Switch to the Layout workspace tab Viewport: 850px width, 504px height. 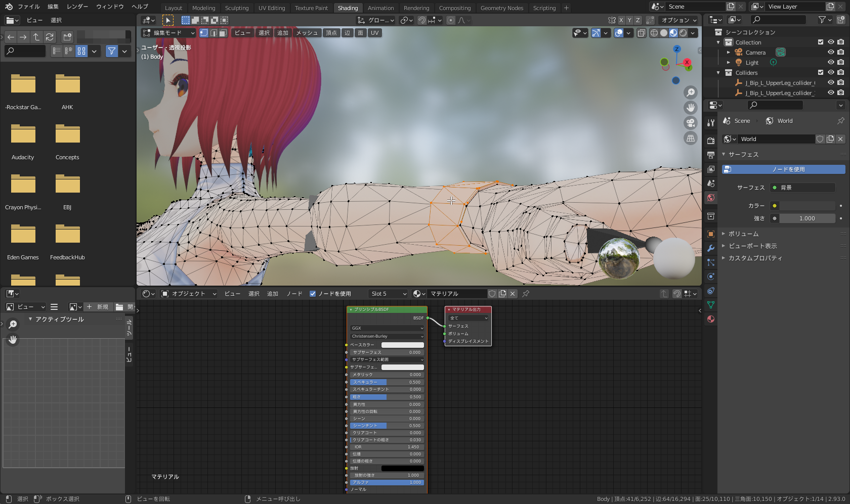click(174, 8)
